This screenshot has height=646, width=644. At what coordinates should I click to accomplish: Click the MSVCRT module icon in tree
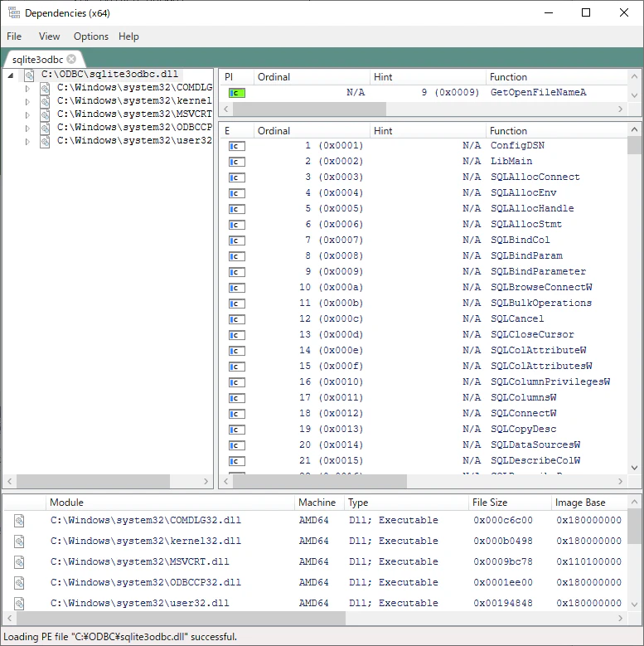pos(45,114)
